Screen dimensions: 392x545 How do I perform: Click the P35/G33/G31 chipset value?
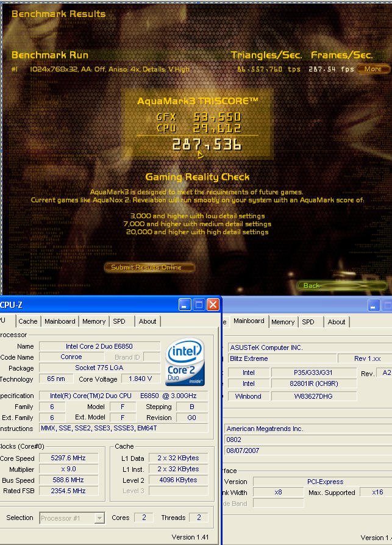pyautogui.click(x=313, y=372)
